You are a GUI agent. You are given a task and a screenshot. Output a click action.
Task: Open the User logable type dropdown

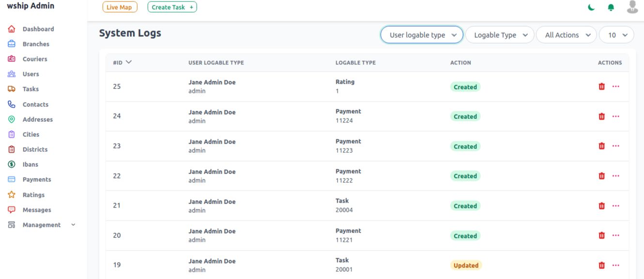[422, 35]
